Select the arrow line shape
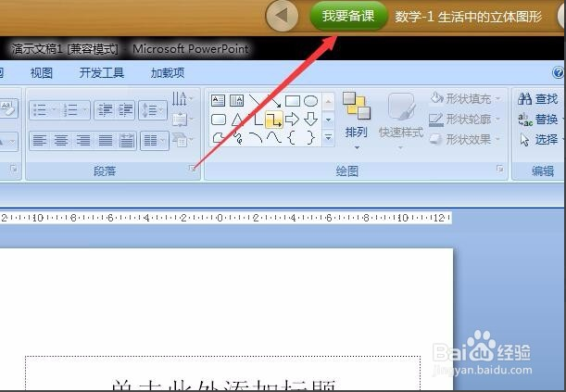The image size is (566, 392). [x=274, y=100]
